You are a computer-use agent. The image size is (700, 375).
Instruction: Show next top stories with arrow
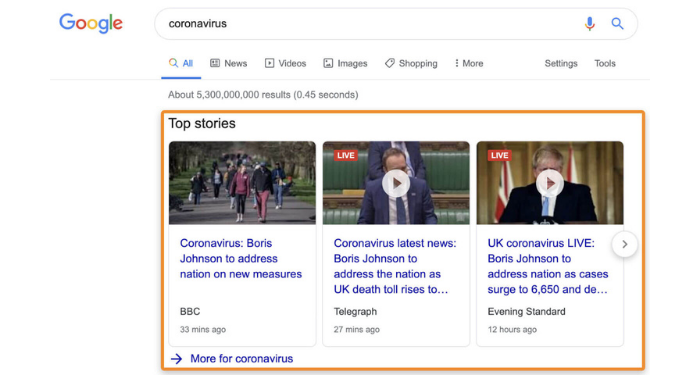(625, 244)
